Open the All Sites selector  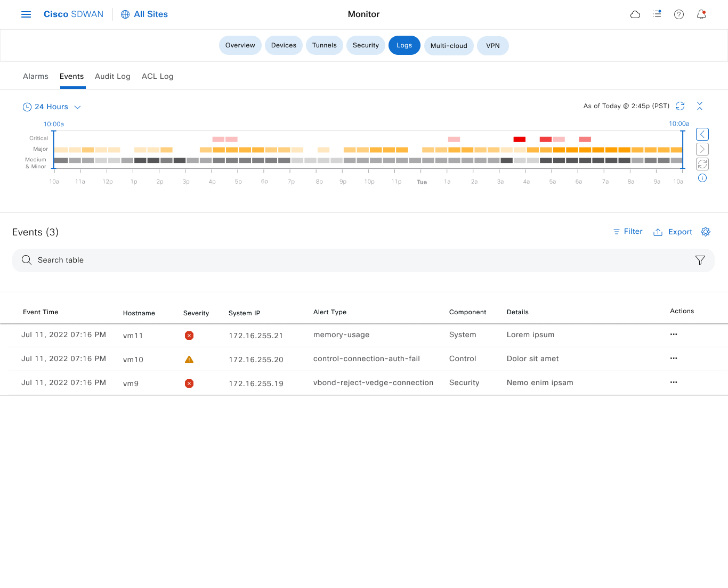(144, 14)
